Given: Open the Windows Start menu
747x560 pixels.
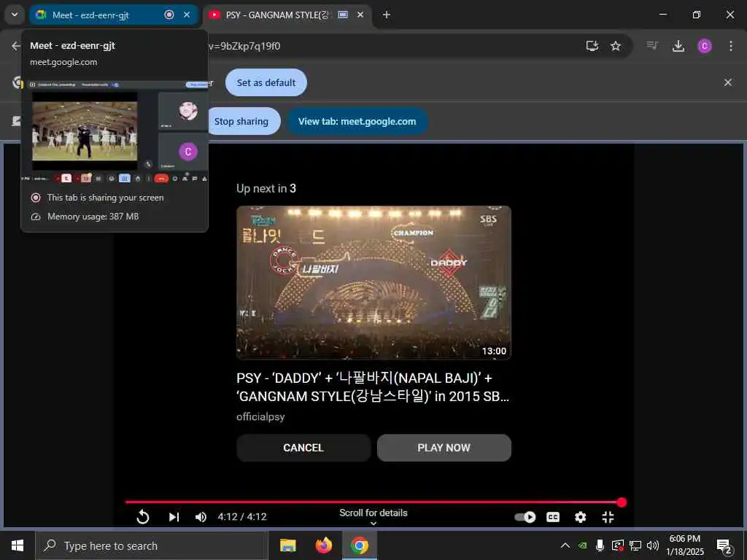Looking at the screenshot, I should (x=18, y=545).
